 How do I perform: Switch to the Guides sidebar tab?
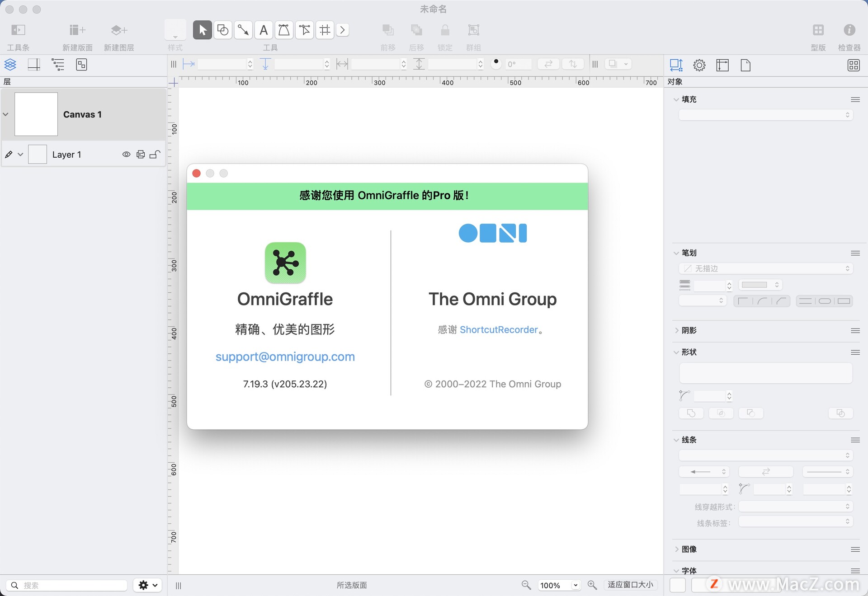click(34, 65)
